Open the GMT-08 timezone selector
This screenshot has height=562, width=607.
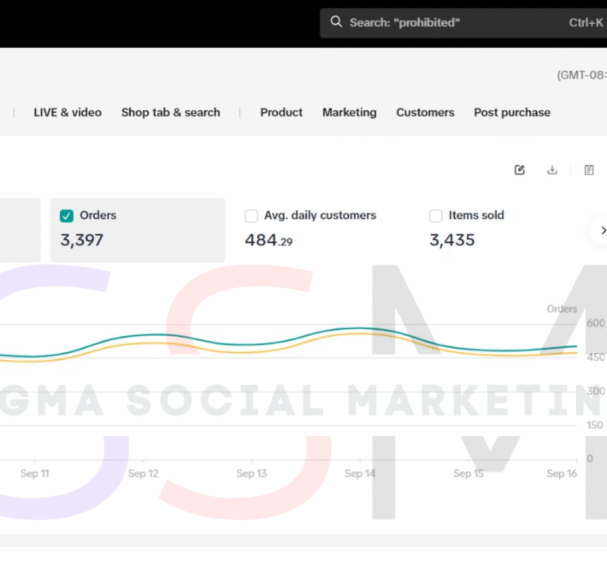(582, 75)
